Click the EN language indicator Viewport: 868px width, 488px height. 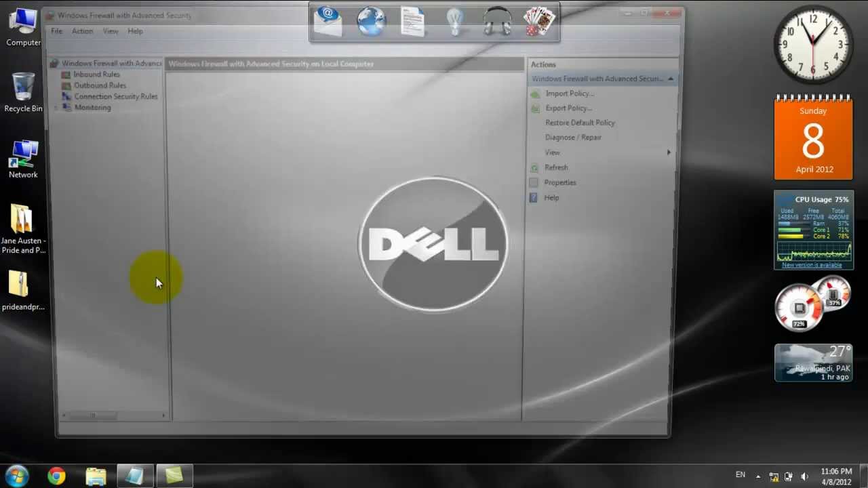[x=741, y=475]
